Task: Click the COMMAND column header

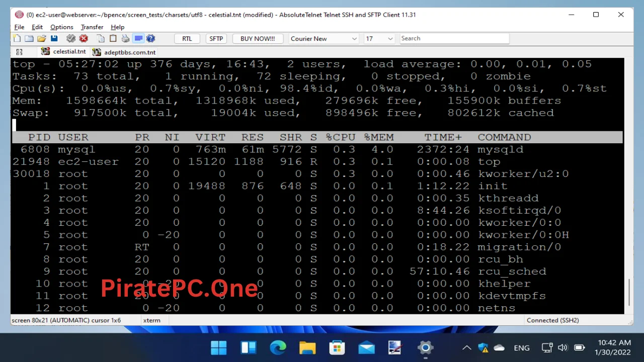Action: [504, 137]
